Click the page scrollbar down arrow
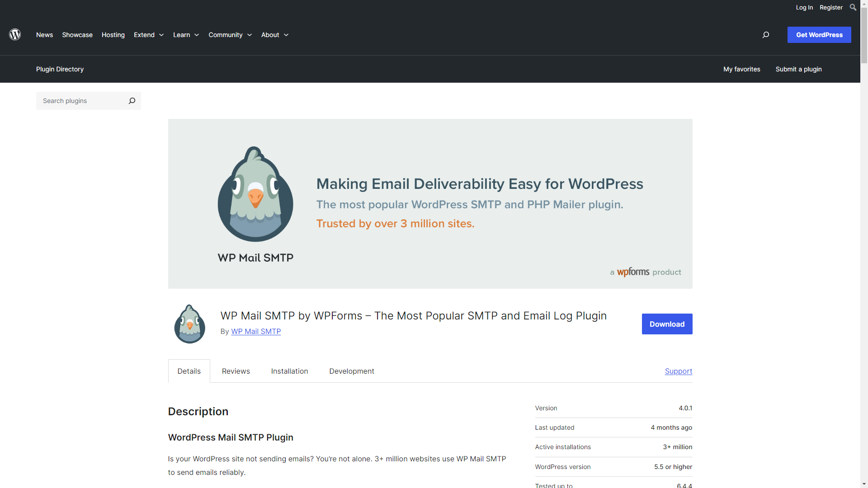 click(864, 484)
